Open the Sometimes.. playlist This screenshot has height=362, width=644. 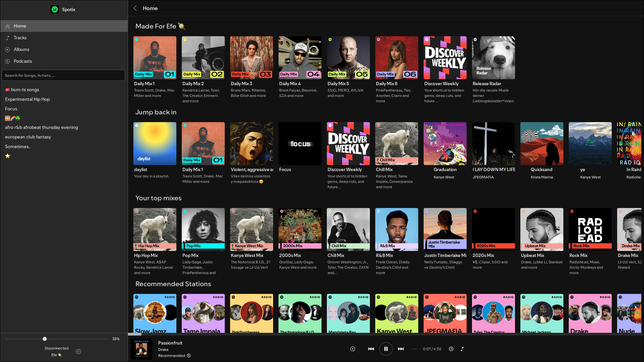(18, 147)
